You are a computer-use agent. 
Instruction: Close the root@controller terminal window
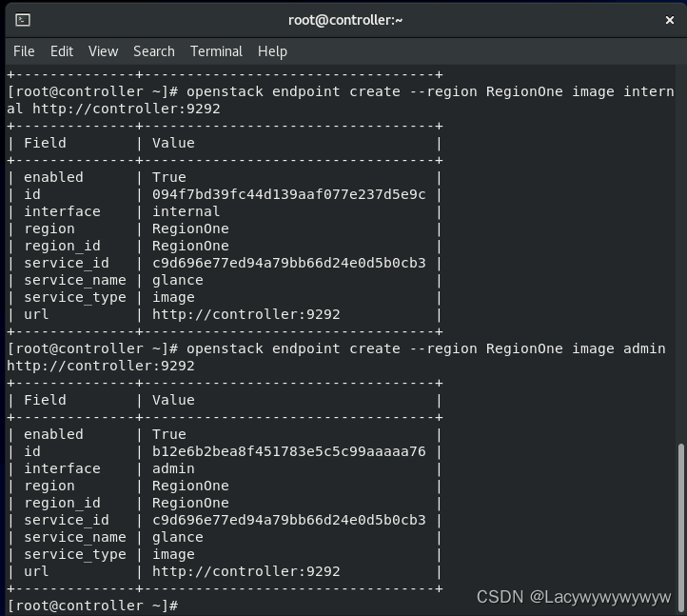pyautogui.click(x=670, y=20)
